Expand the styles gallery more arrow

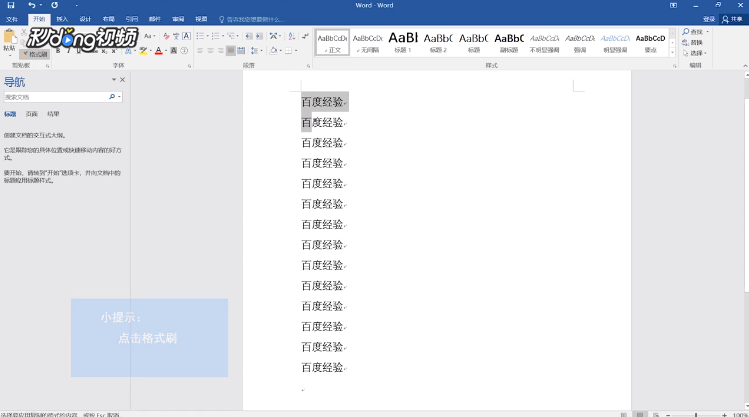coord(672,52)
